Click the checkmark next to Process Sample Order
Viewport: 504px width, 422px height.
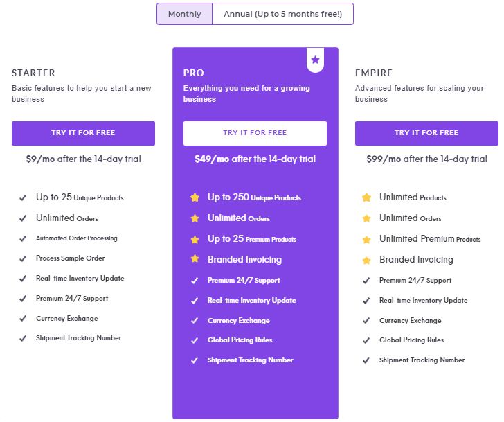click(x=23, y=258)
